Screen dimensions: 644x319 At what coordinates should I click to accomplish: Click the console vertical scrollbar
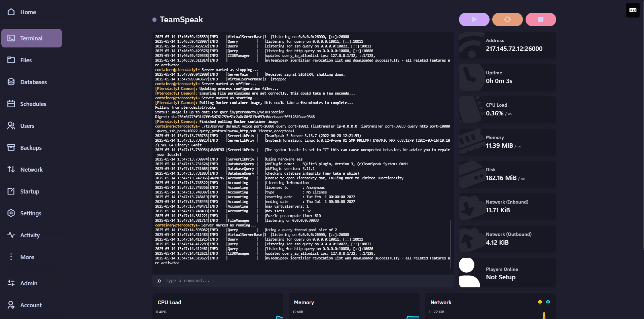click(451, 244)
